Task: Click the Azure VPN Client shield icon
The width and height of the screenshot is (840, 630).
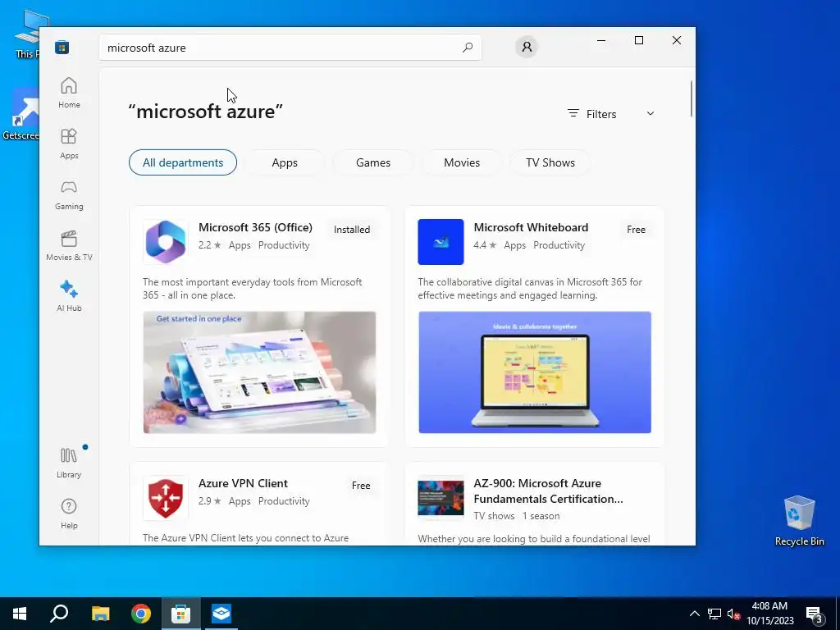Action: click(x=166, y=498)
